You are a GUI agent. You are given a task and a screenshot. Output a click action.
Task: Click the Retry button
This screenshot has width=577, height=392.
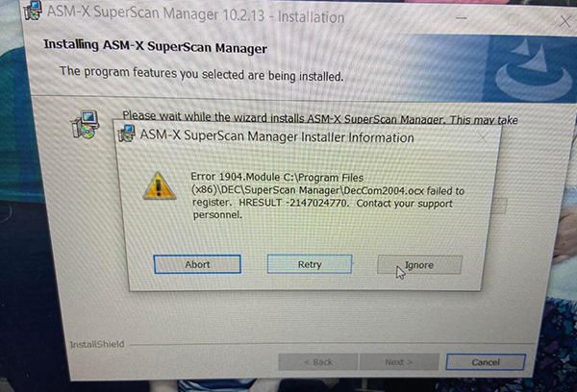click(x=310, y=264)
